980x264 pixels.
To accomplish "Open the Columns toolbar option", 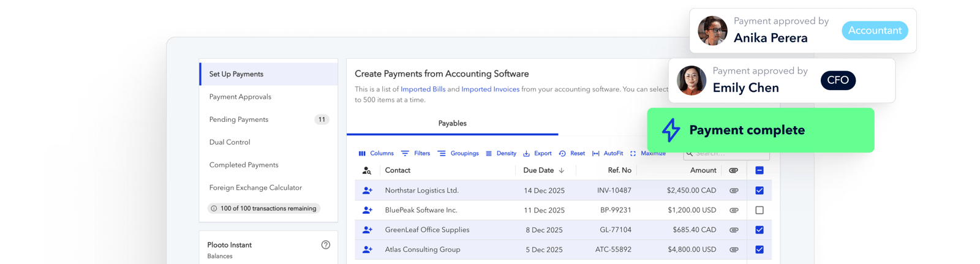I will (x=376, y=154).
